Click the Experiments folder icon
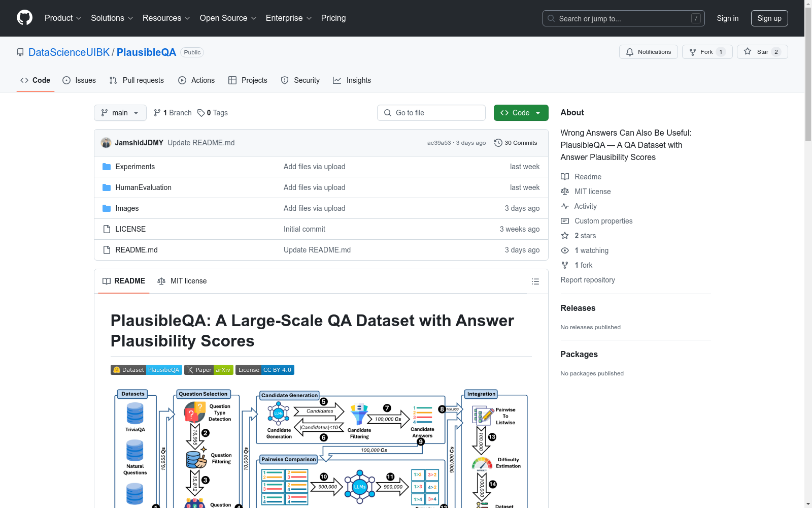Screen dimensions: 812x508 [x=107, y=167]
